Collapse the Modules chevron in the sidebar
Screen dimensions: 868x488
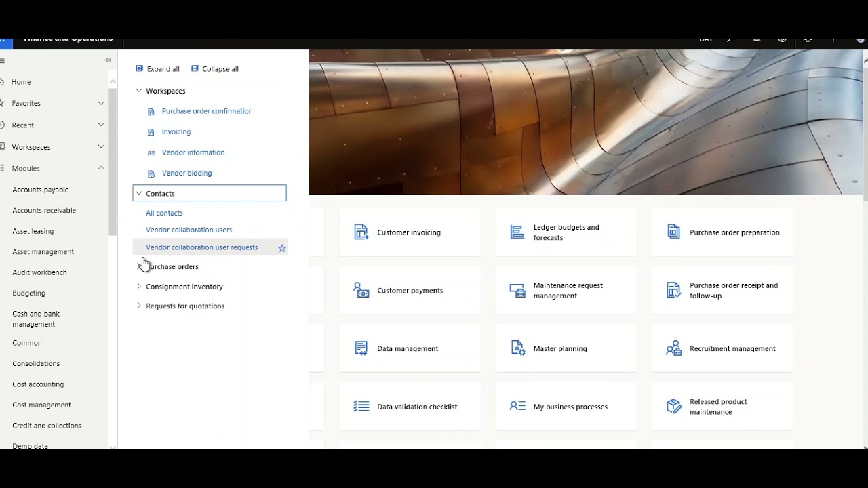[101, 168]
